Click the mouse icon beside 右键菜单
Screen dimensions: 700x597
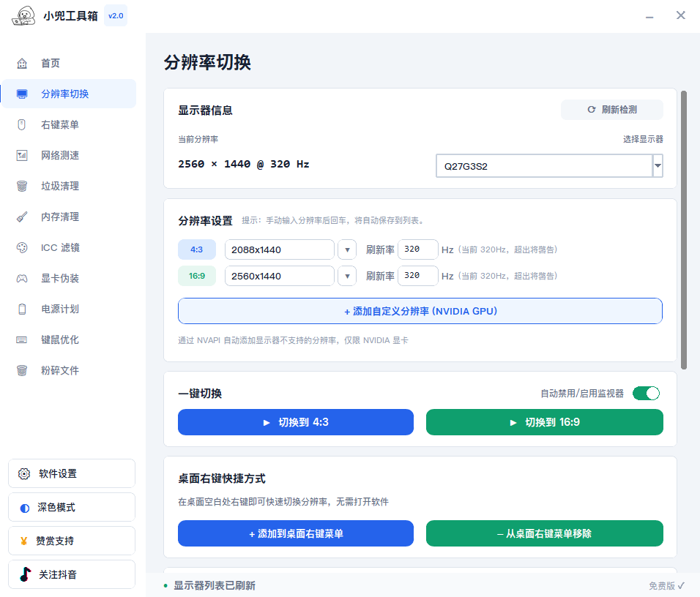point(22,124)
